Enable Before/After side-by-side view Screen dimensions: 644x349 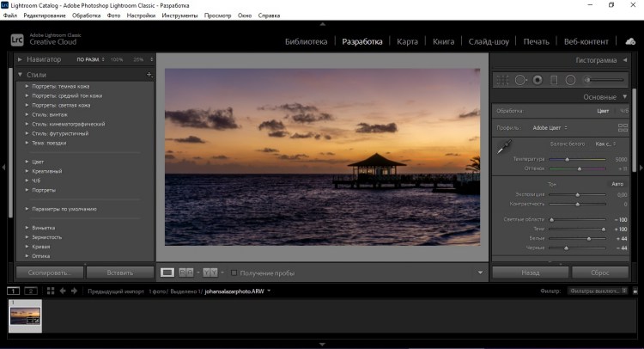pyautogui.click(x=186, y=272)
